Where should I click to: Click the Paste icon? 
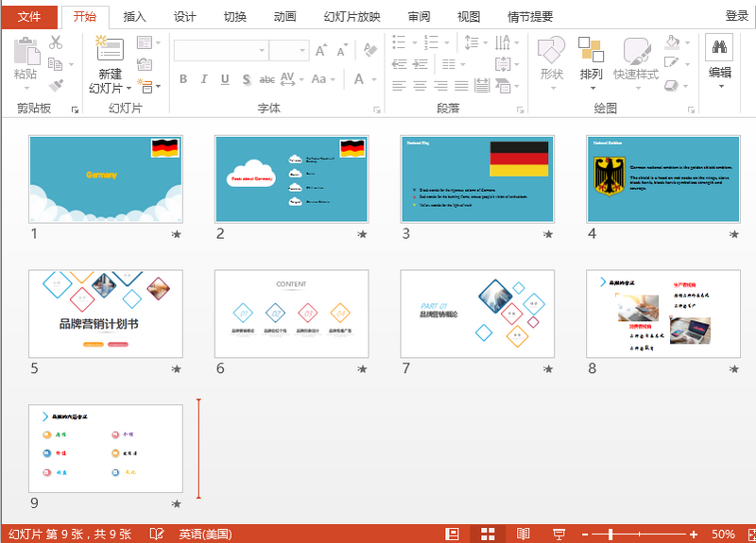(26, 51)
